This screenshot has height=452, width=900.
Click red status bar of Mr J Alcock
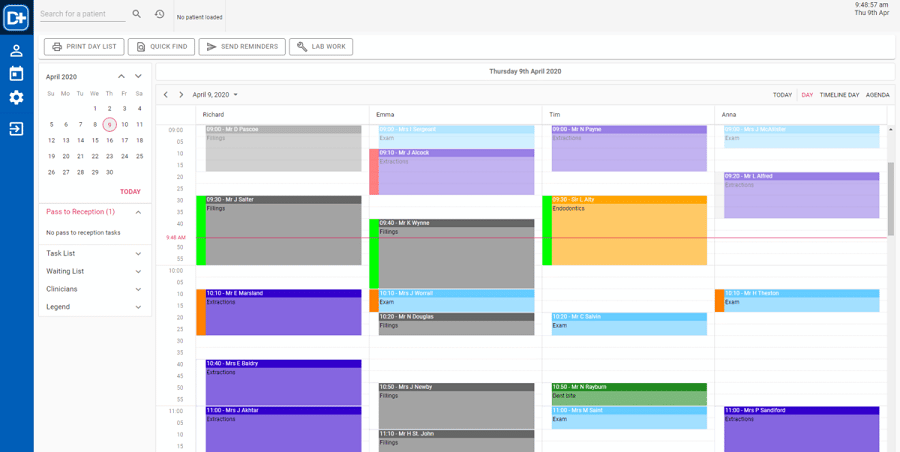(x=374, y=172)
